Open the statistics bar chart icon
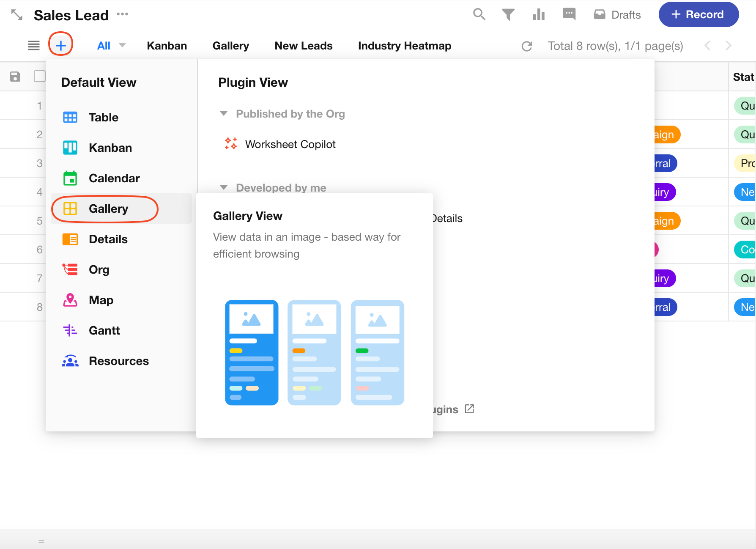This screenshot has height=549, width=756. [538, 15]
